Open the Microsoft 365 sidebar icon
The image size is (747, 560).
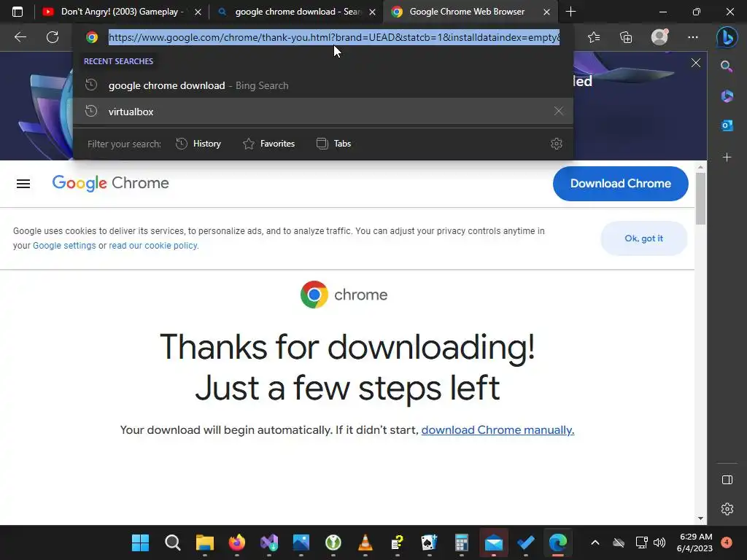coord(727,96)
